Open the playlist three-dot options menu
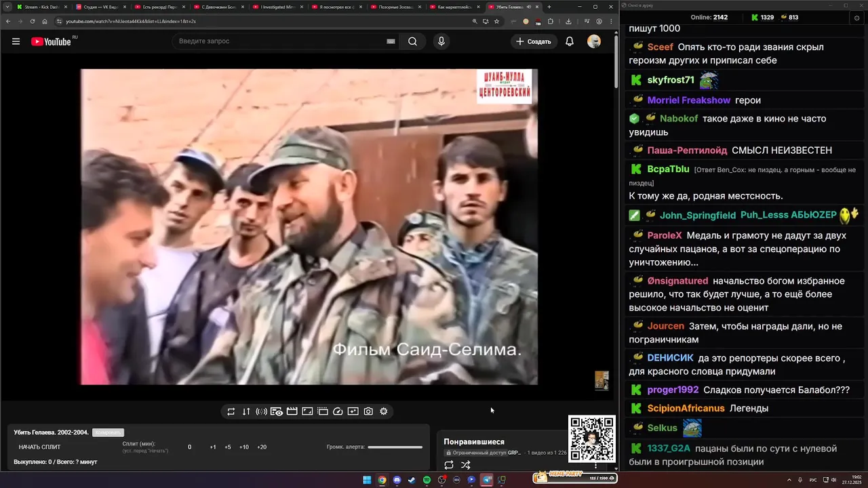Image resolution: width=868 pixels, height=488 pixels. coord(596,466)
